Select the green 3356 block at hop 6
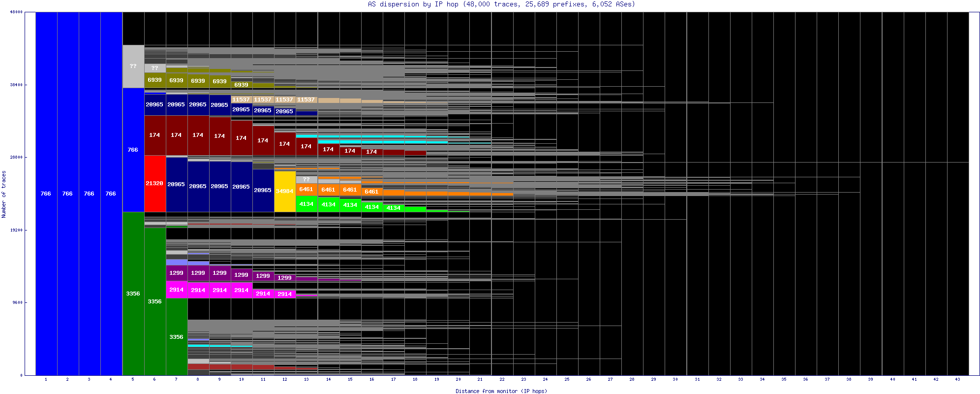This screenshot has height=394, width=980. (155, 301)
